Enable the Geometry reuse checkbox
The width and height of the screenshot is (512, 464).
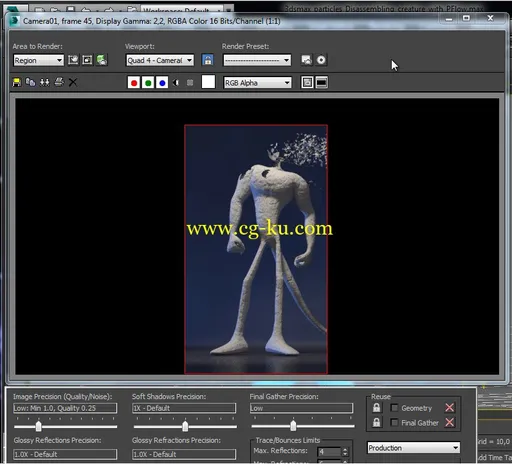coord(394,408)
